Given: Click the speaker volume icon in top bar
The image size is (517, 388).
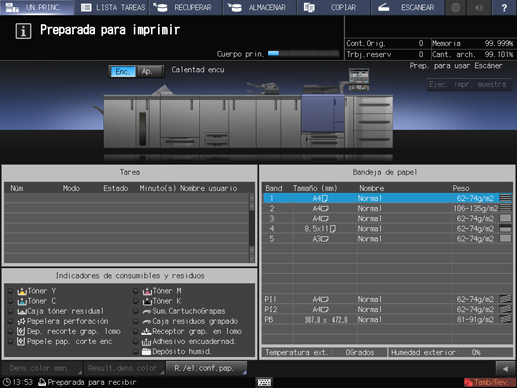Looking at the screenshot, I should tap(479, 7).
